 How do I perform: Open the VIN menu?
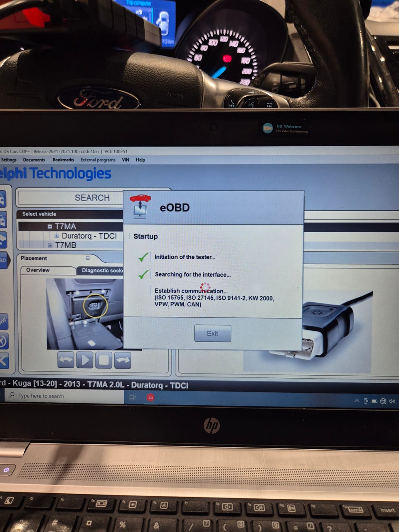click(x=126, y=160)
